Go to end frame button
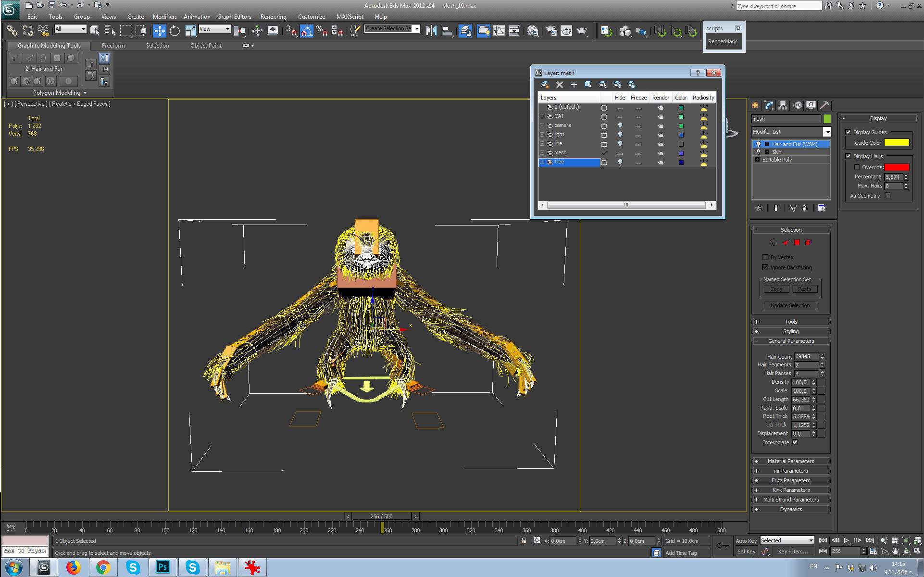Image resolution: width=924 pixels, height=577 pixels. (x=870, y=540)
